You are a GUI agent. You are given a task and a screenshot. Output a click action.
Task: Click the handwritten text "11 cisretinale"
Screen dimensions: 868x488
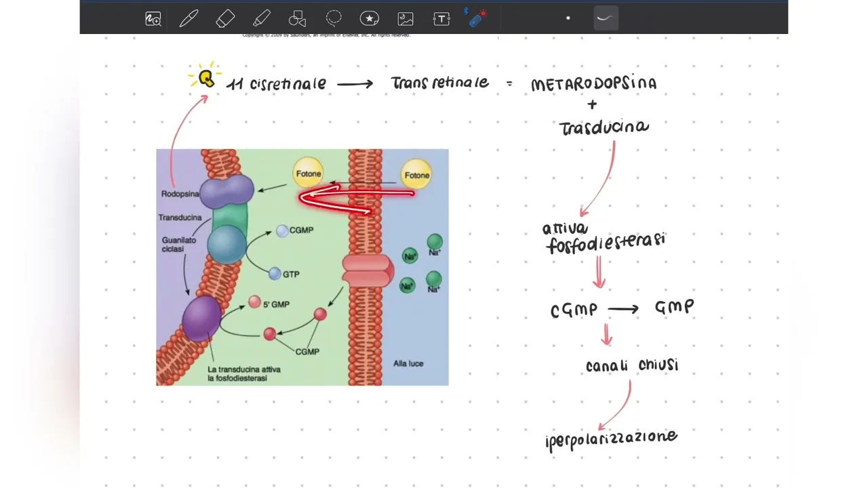(276, 84)
